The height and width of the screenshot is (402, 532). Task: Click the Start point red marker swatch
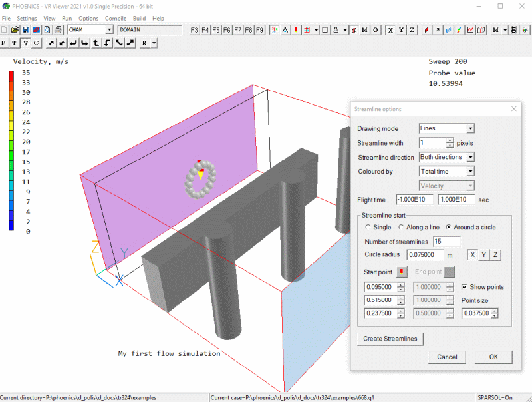(403, 272)
